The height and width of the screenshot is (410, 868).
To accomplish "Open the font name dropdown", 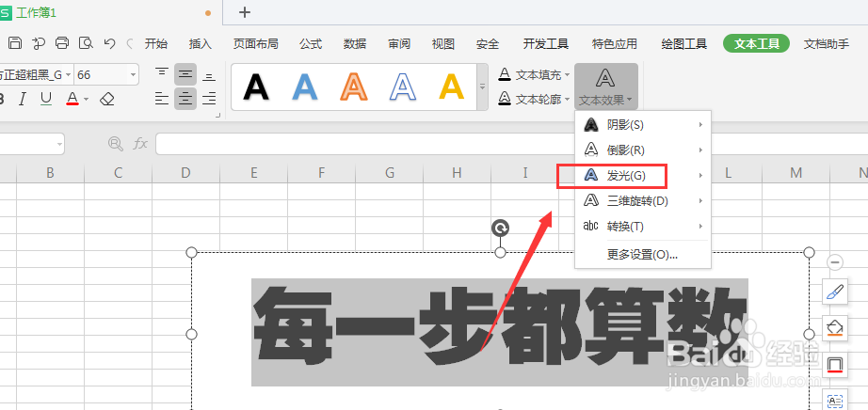I will pyautogui.click(x=68, y=74).
